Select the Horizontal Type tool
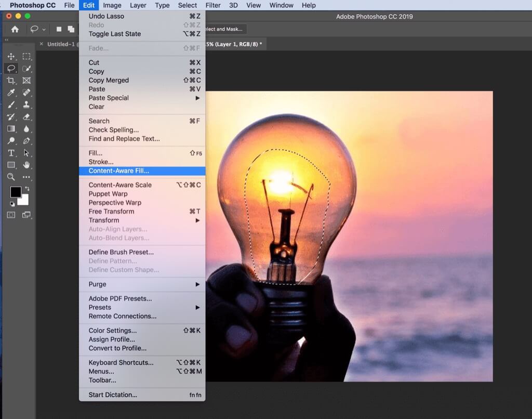The height and width of the screenshot is (419, 532). tap(10, 152)
